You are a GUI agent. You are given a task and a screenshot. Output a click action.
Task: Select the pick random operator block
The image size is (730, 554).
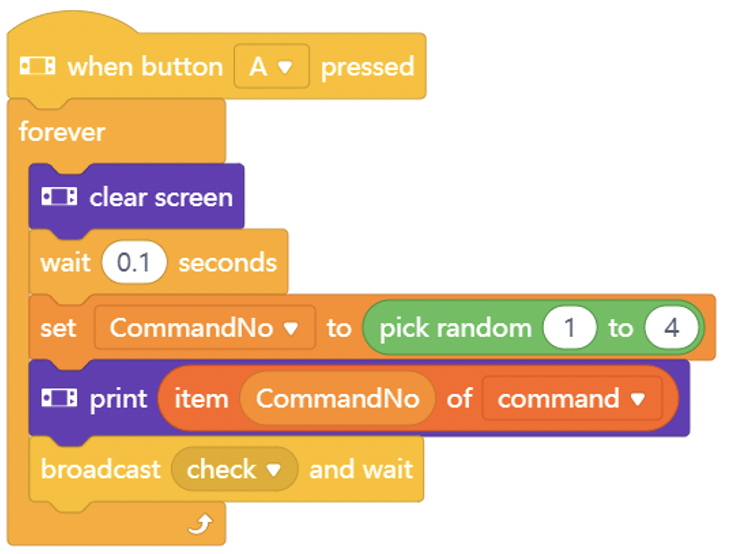[x=533, y=328]
